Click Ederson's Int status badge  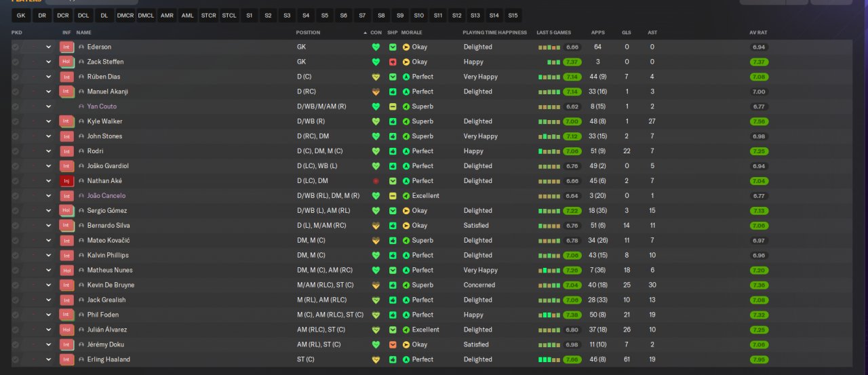(x=66, y=47)
